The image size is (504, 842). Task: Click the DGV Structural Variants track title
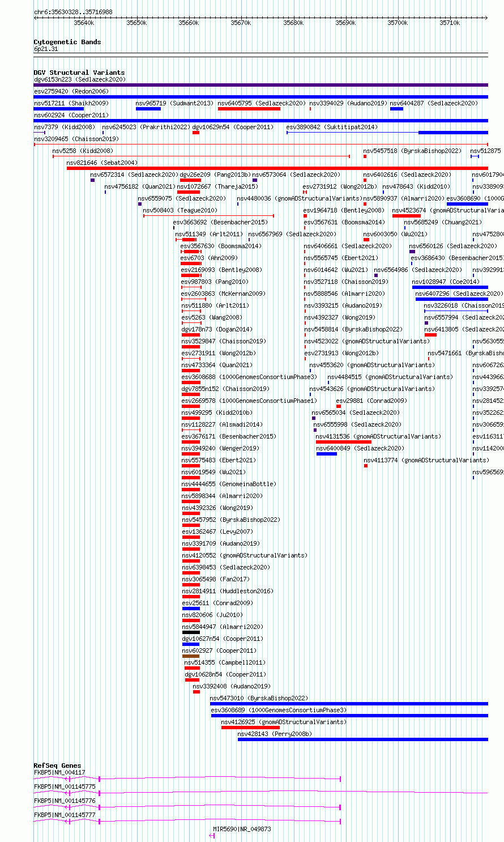(x=79, y=73)
